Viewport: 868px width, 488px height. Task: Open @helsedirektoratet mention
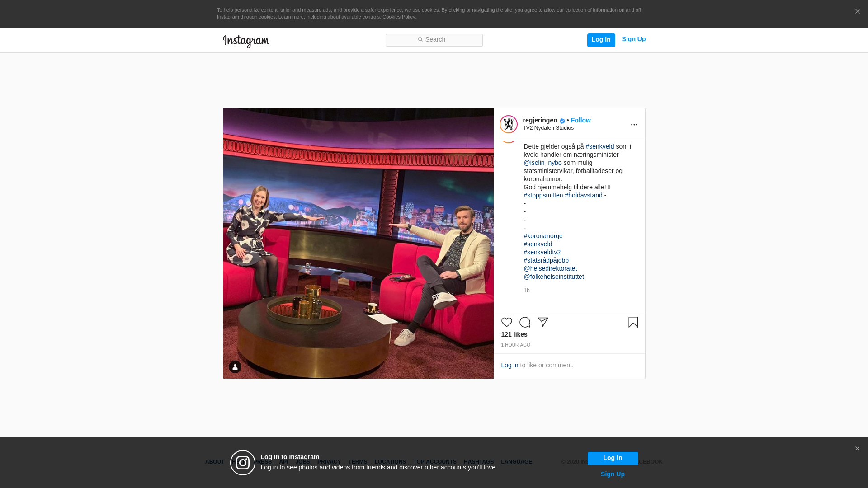click(550, 268)
